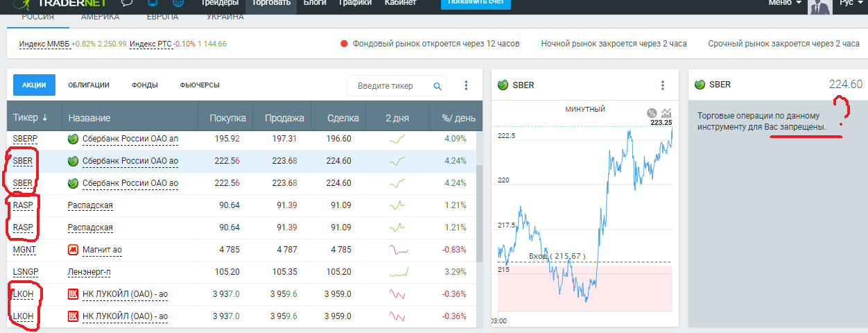Change the МИНУТНЫЙ chart interval
868x333 pixels.
(585, 109)
